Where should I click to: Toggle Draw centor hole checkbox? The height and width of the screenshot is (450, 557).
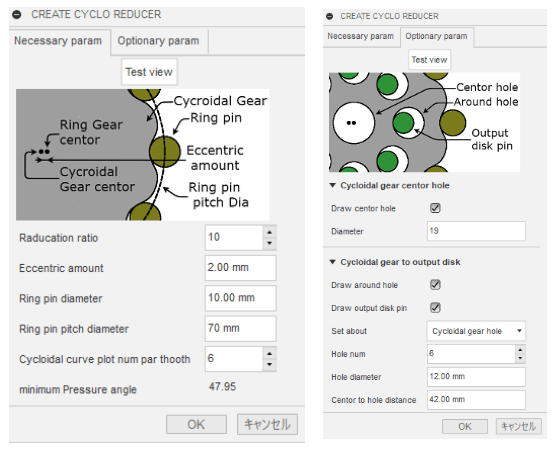(435, 208)
